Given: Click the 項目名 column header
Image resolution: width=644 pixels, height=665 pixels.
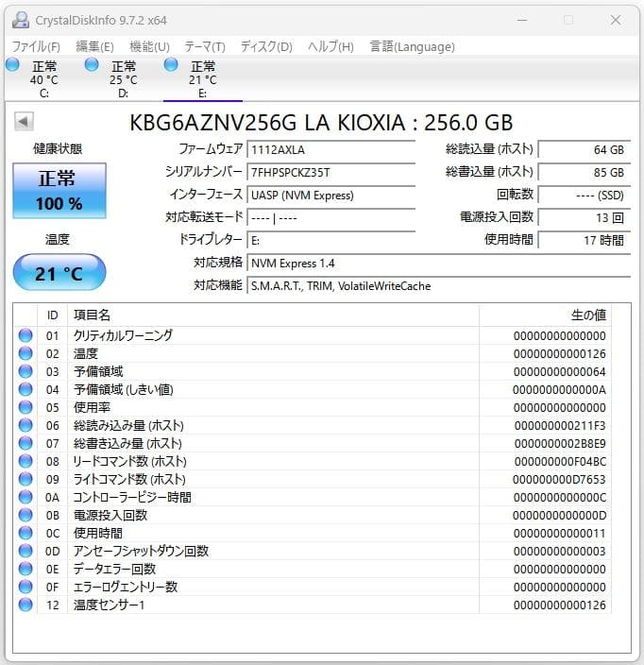Looking at the screenshot, I should pos(273,315).
